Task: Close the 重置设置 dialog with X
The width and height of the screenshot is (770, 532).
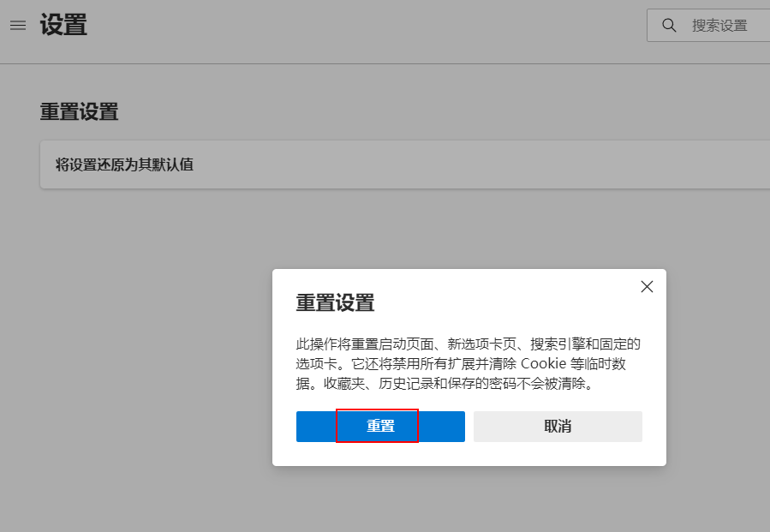Action: click(x=647, y=287)
